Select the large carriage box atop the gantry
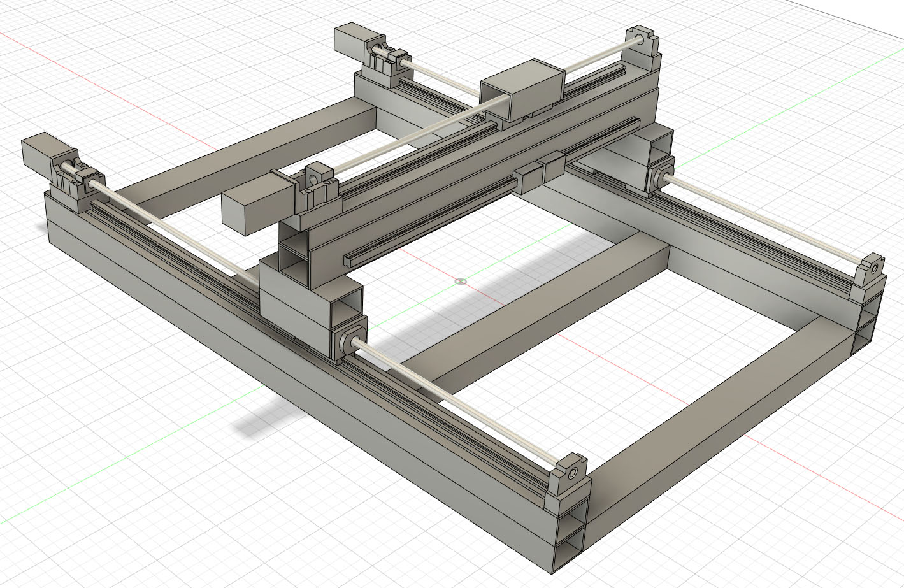Viewport: 904px width, 588px height. coord(522,91)
